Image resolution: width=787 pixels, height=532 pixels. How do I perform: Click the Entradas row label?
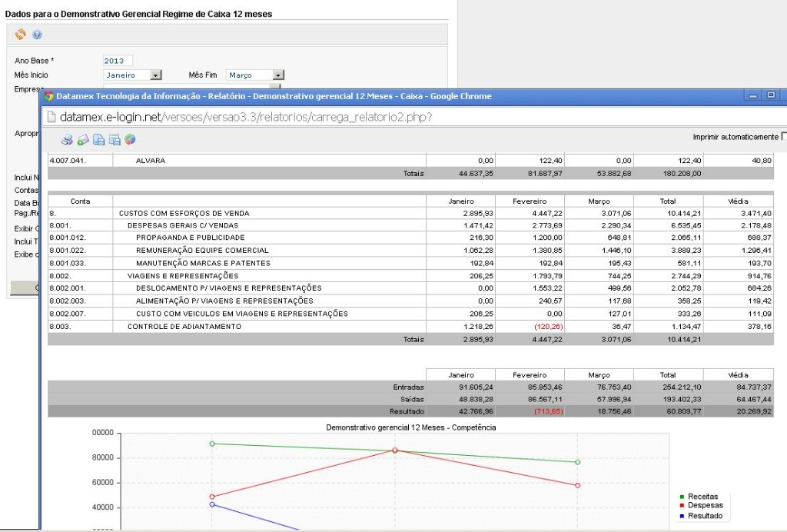pos(409,387)
